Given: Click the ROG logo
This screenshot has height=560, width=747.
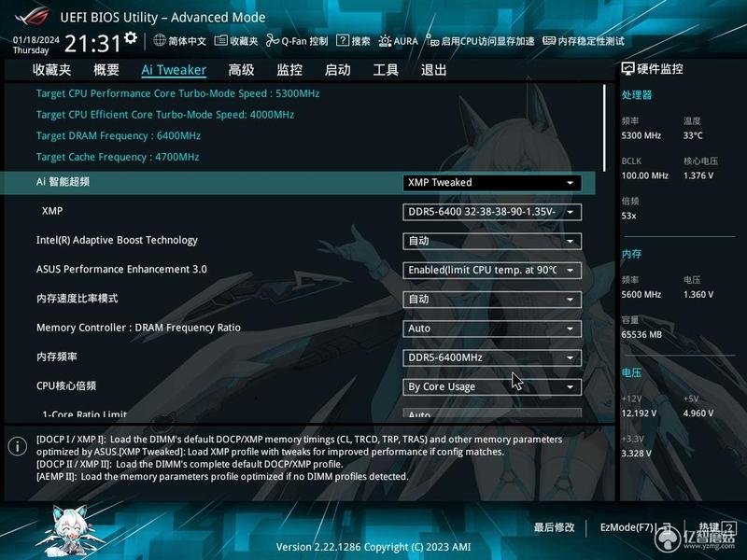Looking at the screenshot, I should (x=32, y=16).
